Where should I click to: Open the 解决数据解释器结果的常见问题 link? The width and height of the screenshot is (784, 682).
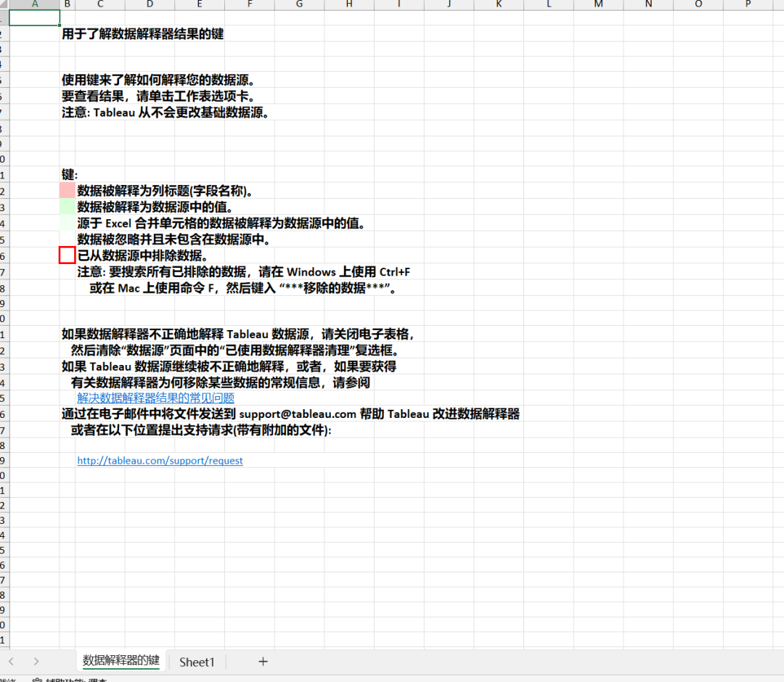tap(155, 398)
